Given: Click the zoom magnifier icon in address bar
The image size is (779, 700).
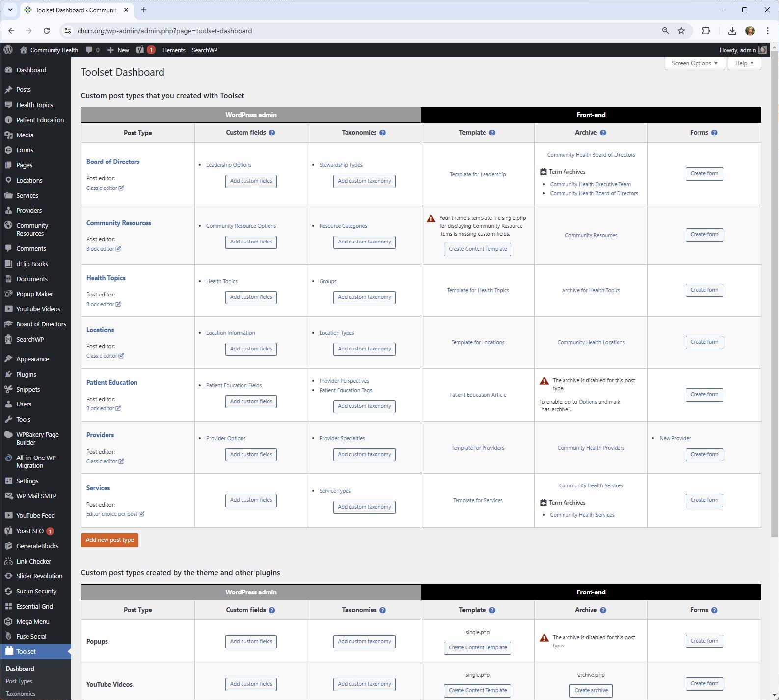Looking at the screenshot, I should [x=665, y=31].
